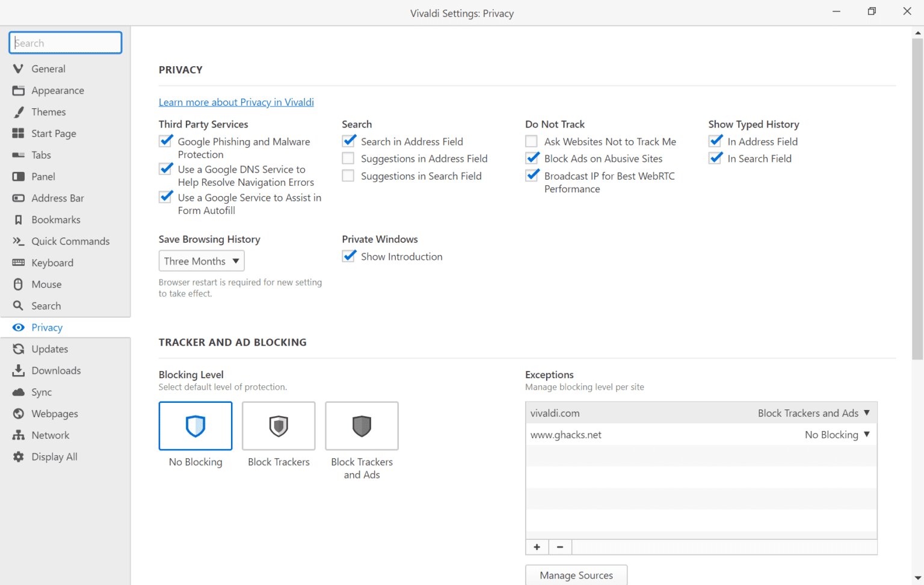Enable Suggestions in Search Field

348,176
